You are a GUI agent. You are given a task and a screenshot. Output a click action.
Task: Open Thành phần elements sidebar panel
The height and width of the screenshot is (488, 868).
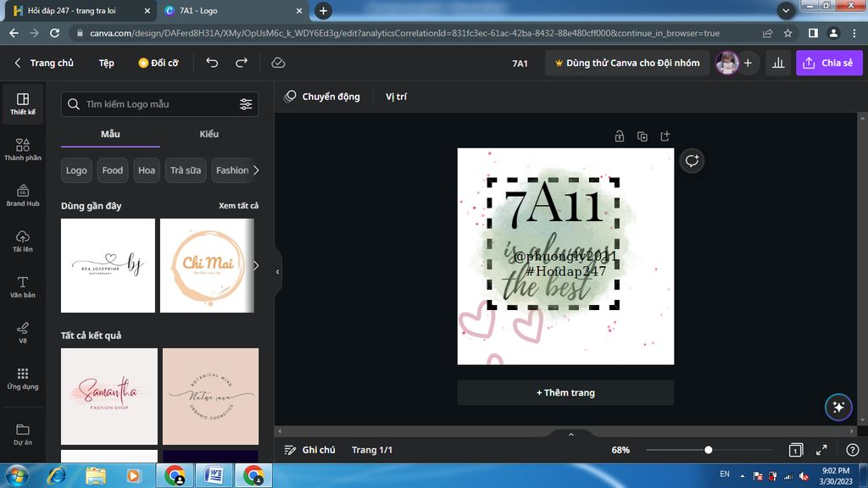coord(23,150)
